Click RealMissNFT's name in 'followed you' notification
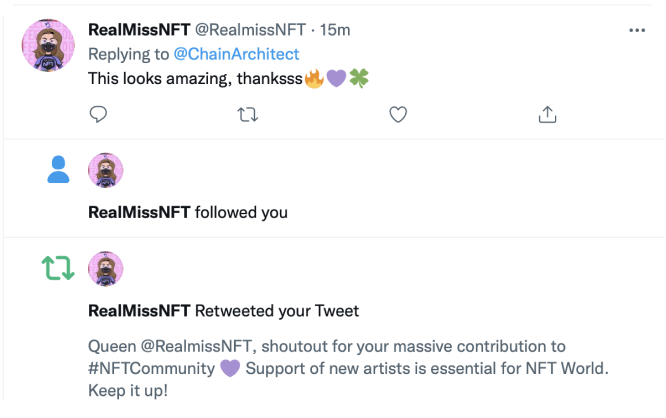This screenshot has width=666, height=418. pyautogui.click(x=139, y=212)
